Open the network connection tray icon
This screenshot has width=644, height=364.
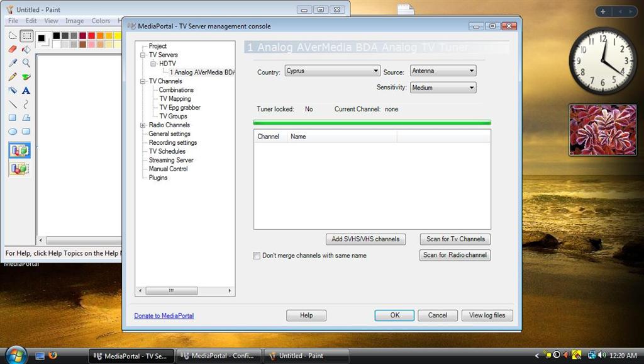(x=591, y=355)
